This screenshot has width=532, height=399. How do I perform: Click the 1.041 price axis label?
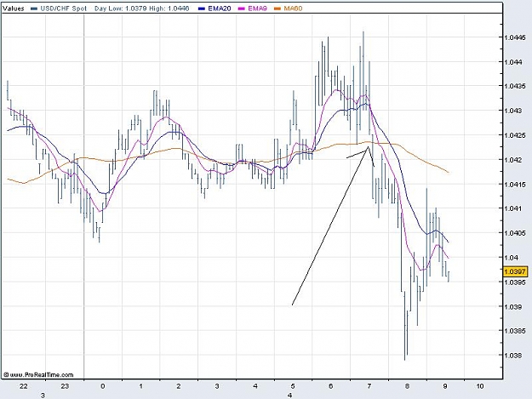[513, 208]
